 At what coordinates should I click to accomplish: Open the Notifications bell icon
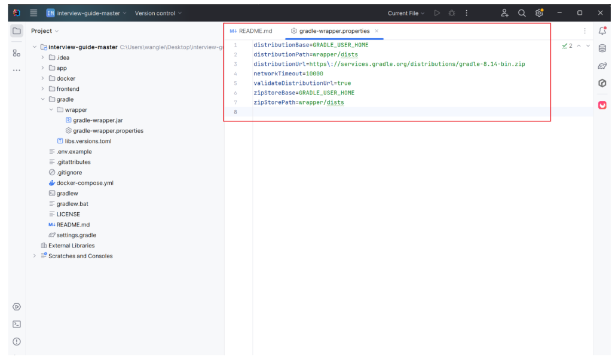tap(602, 31)
